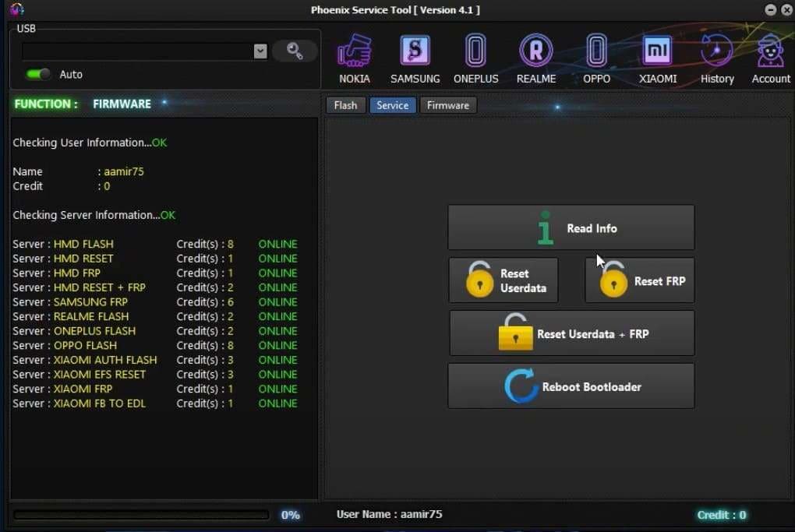This screenshot has height=532, width=795.
Task: Click the USB device search magnifier icon
Action: coord(295,49)
